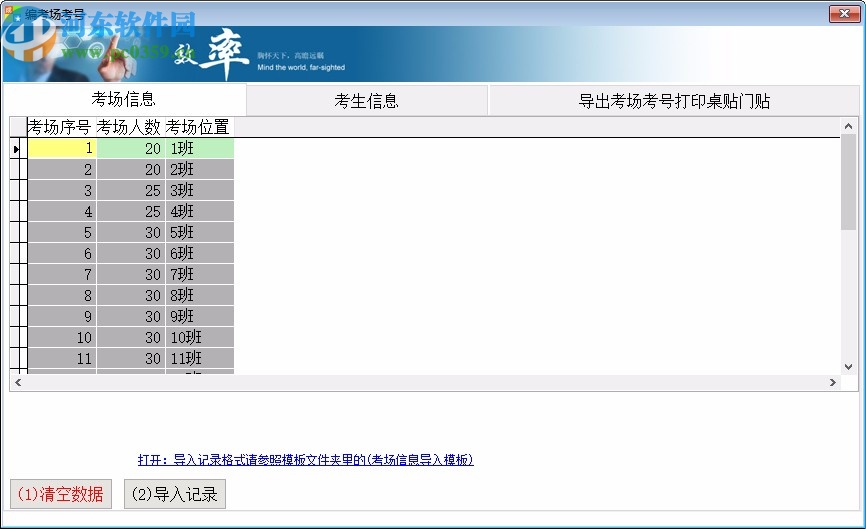Screen dimensions: 866x529
Task: Select the 考场位置 cell 1班
Action: 199,148
